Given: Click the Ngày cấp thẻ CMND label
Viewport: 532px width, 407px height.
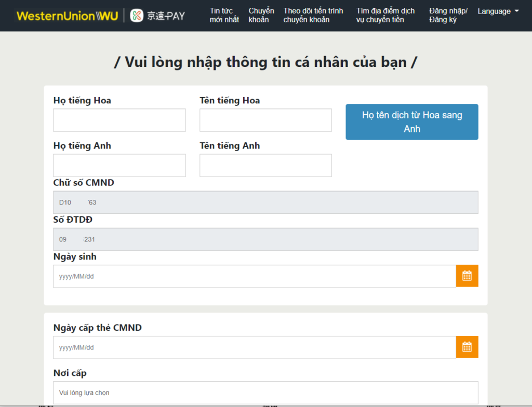Looking at the screenshot, I should pyautogui.click(x=98, y=328).
